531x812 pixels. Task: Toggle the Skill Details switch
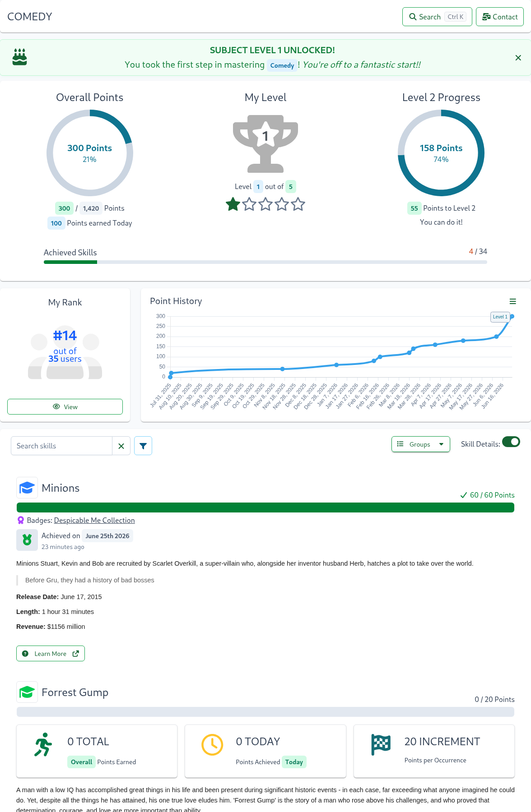pyautogui.click(x=511, y=442)
